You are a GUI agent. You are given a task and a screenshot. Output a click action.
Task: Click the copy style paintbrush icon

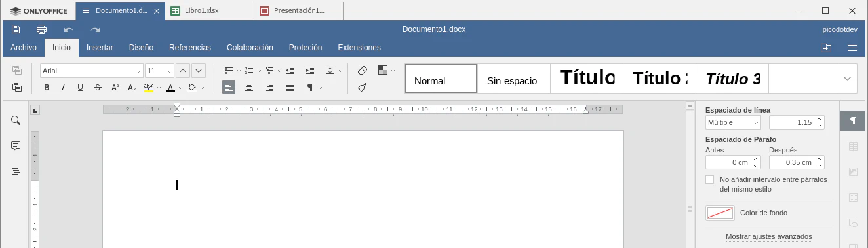coord(363,87)
